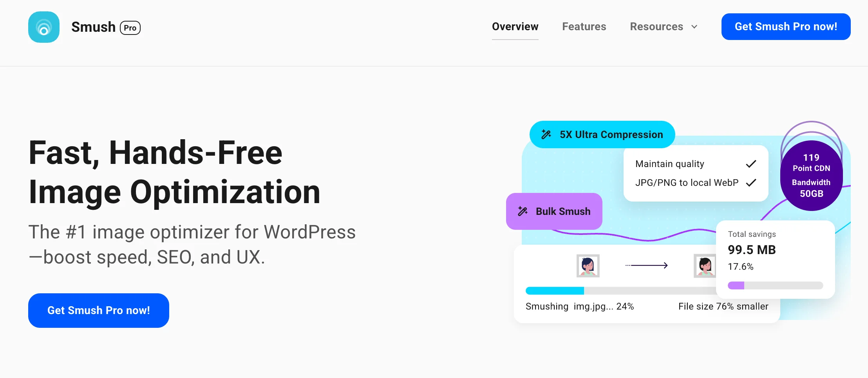Click the Smush logo icon
868x378 pixels.
pos(43,27)
